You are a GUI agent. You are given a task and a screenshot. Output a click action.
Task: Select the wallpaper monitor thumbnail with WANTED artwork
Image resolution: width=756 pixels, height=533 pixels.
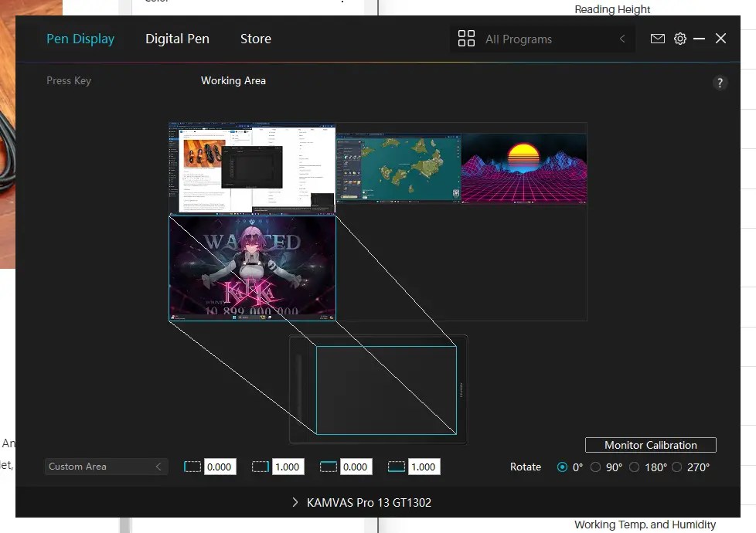pos(251,266)
